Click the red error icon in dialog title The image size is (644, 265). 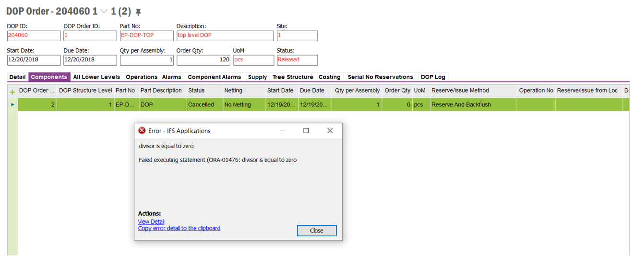(142, 130)
